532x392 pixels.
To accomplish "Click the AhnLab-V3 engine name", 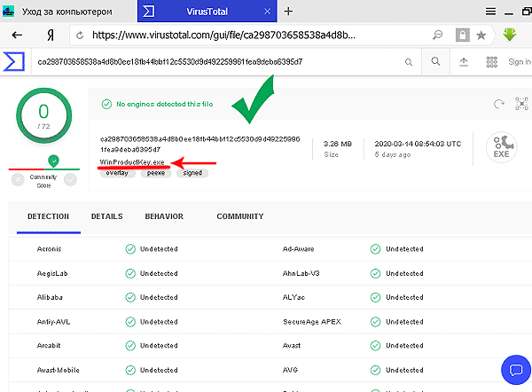I will (301, 273).
